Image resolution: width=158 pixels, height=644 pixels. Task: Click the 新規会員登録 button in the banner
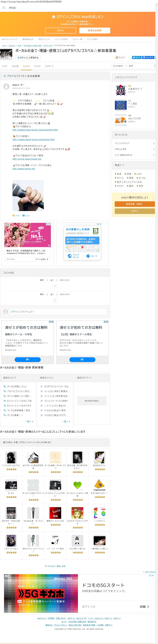(x=95, y=31)
